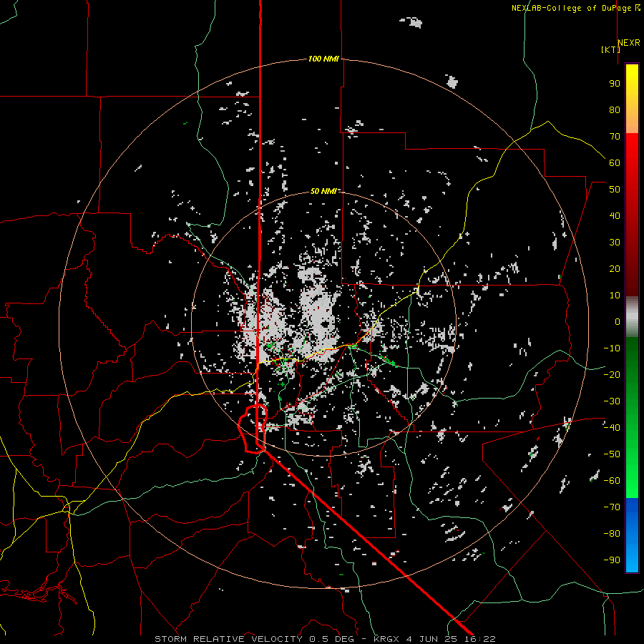
Task: Click the 0 value on the velocity scale
Action: [x=618, y=321]
